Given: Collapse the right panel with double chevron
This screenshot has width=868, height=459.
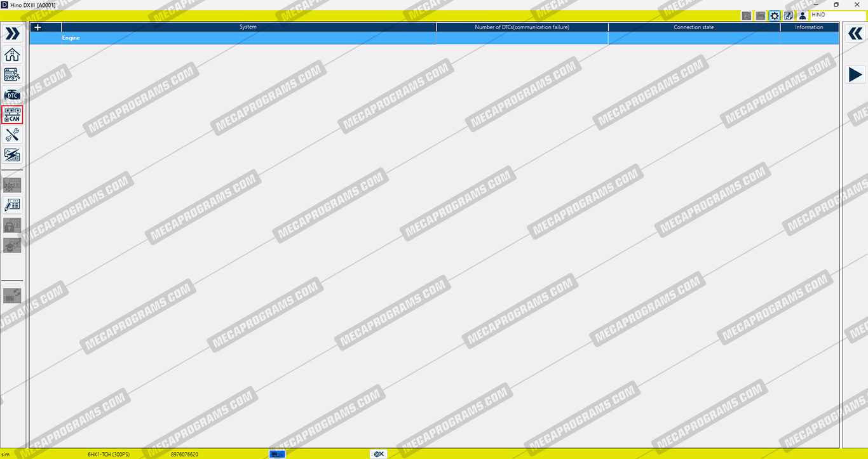Looking at the screenshot, I should 855,34.
